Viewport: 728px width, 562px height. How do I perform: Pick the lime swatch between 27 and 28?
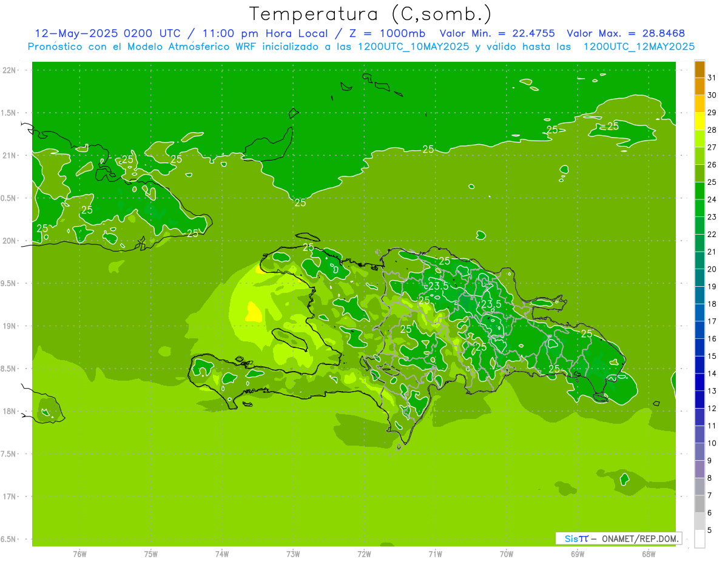(699, 138)
